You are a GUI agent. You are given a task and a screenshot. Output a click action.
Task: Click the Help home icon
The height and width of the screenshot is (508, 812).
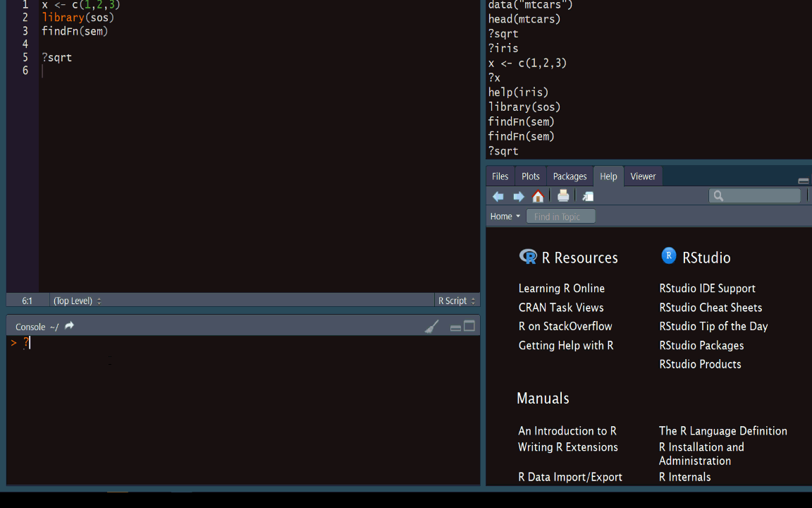[538, 197]
